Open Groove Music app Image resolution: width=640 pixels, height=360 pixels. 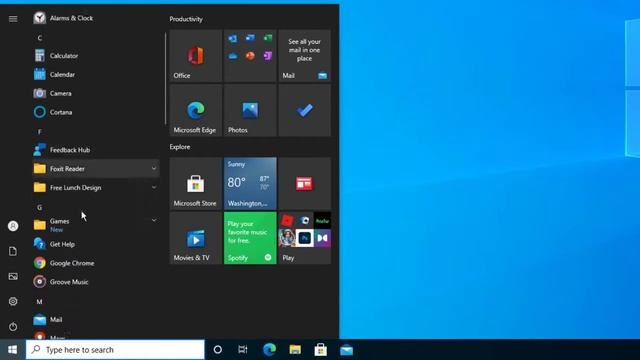[x=96, y=282]
